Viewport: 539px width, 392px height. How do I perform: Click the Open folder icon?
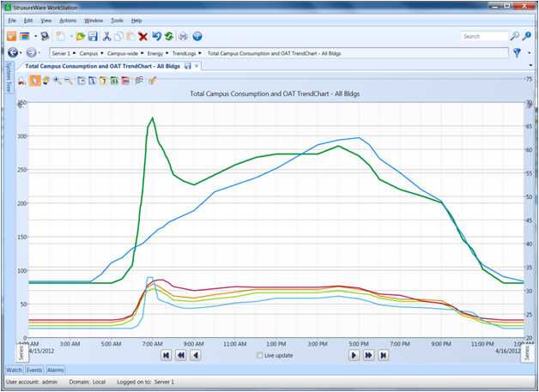pos(81,36)
